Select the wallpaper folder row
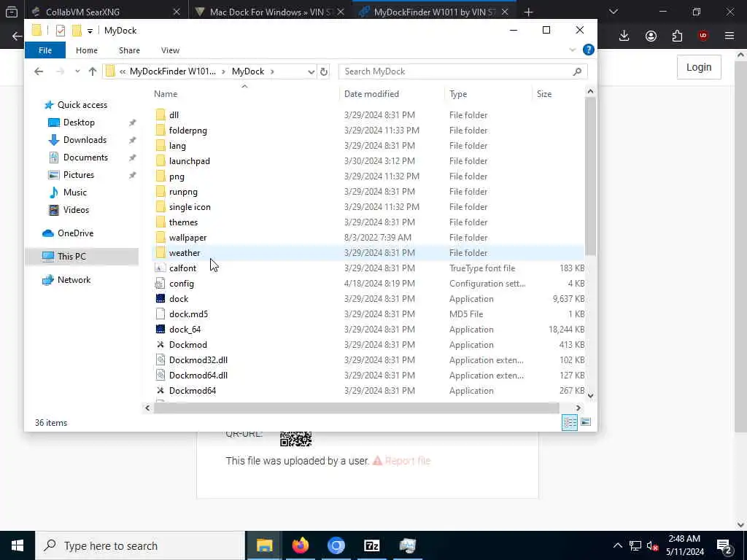 point(368,238)
